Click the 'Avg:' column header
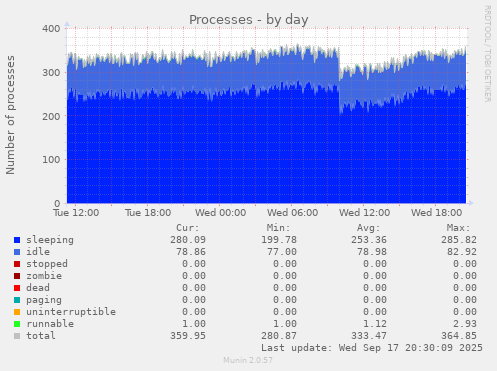This screenshot has height=371, width=497. pyautogui.click(x=368, y=228)
